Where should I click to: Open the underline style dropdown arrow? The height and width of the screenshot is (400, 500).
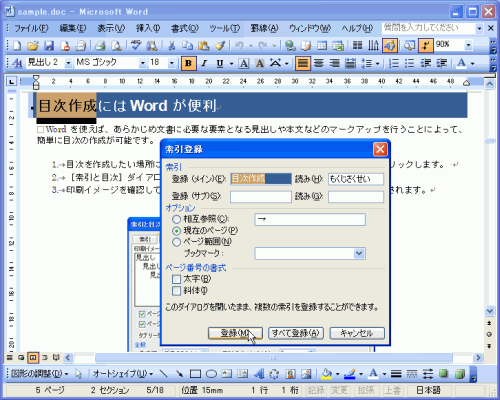(231, 64)
